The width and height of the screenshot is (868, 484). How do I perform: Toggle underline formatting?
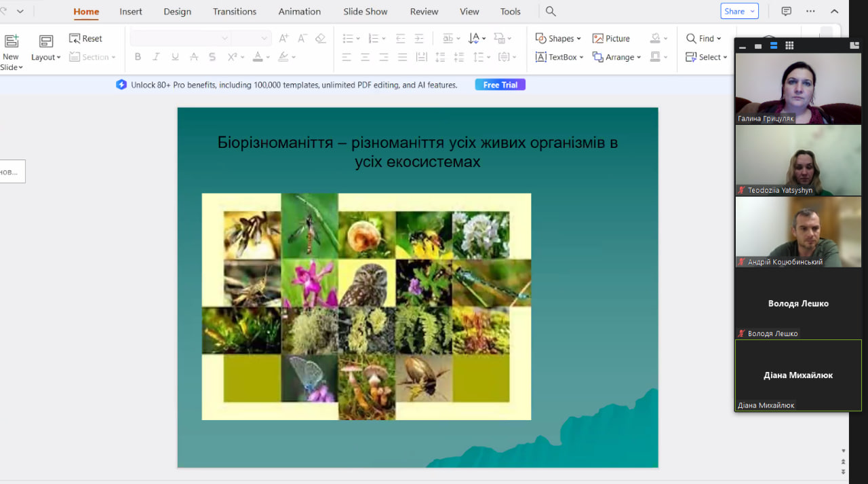tap(175, 57)
